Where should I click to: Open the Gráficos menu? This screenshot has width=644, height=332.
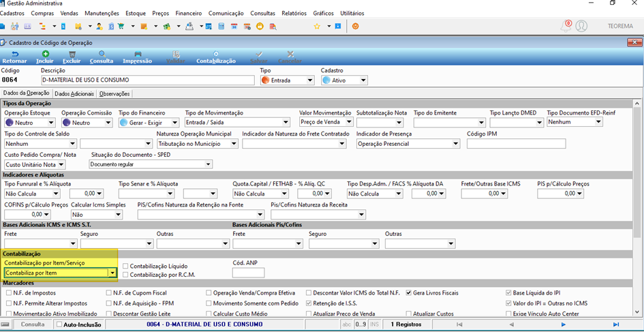point(323,13)
